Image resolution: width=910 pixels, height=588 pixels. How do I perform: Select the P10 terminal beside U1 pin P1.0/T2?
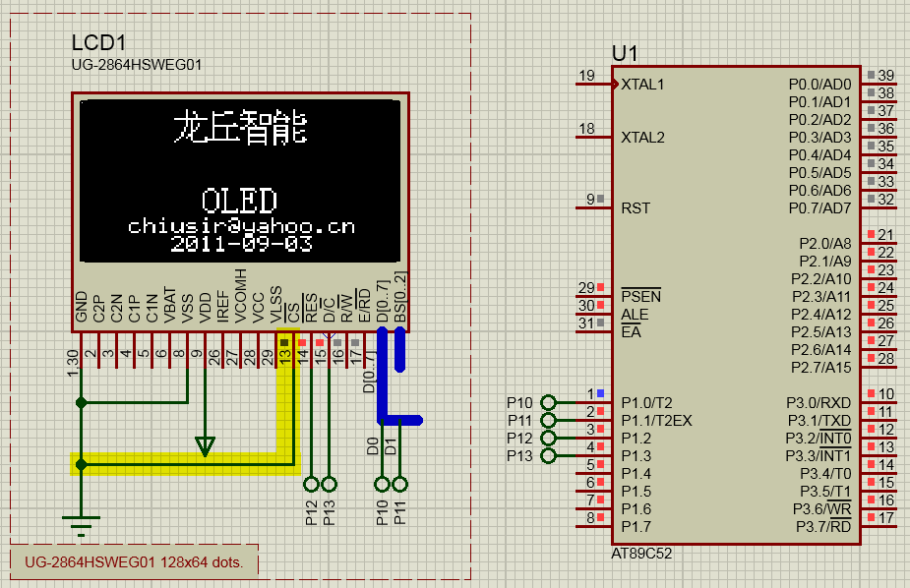tap(548, 402)
